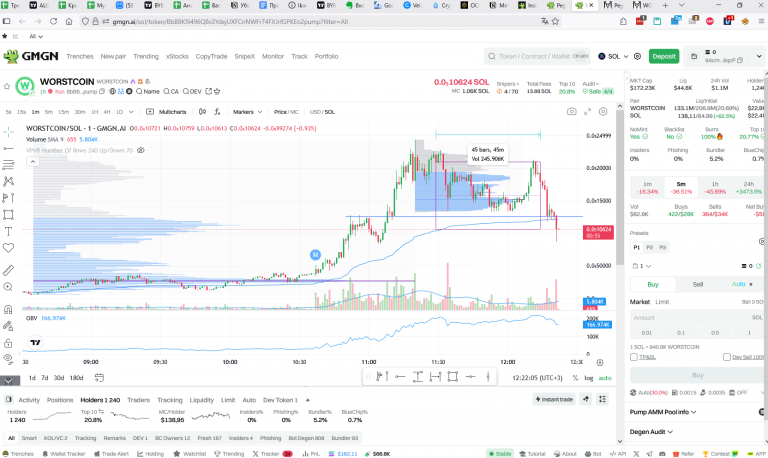
Task: Collapse the indicator legend chevron
Action: pyautogui.click(x=32, y=162)
